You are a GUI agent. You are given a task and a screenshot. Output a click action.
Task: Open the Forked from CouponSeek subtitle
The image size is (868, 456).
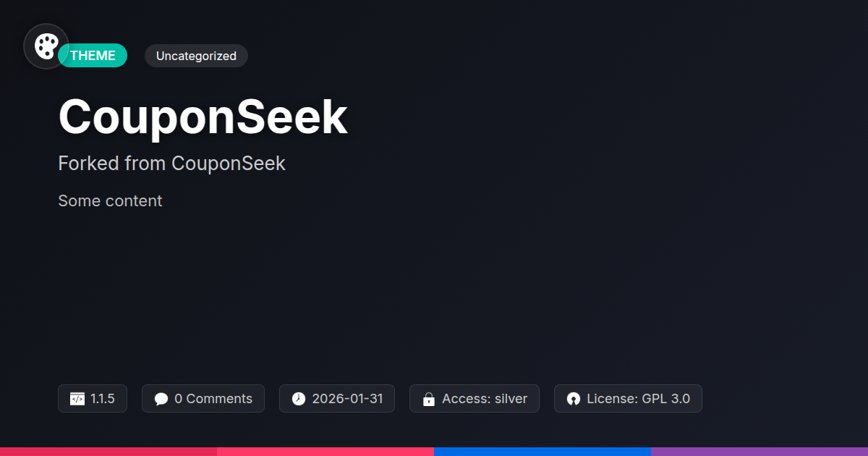tap(171, 164)
